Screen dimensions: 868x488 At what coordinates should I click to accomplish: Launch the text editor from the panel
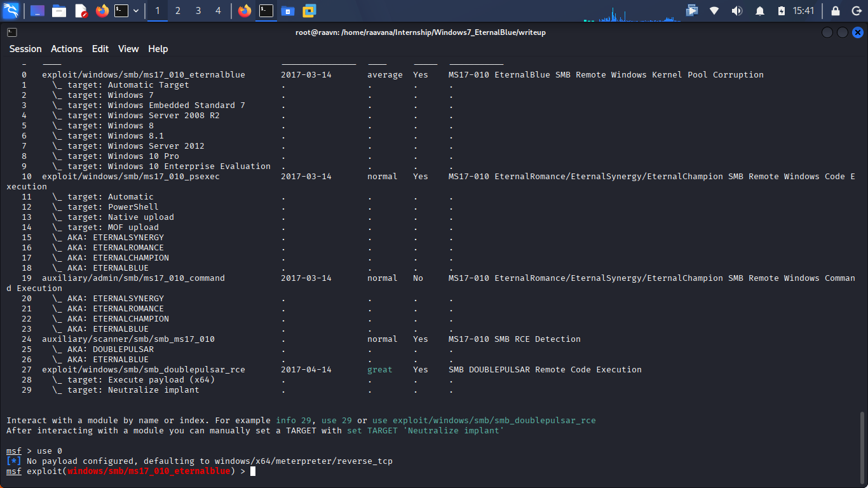(x=81, y=11)
